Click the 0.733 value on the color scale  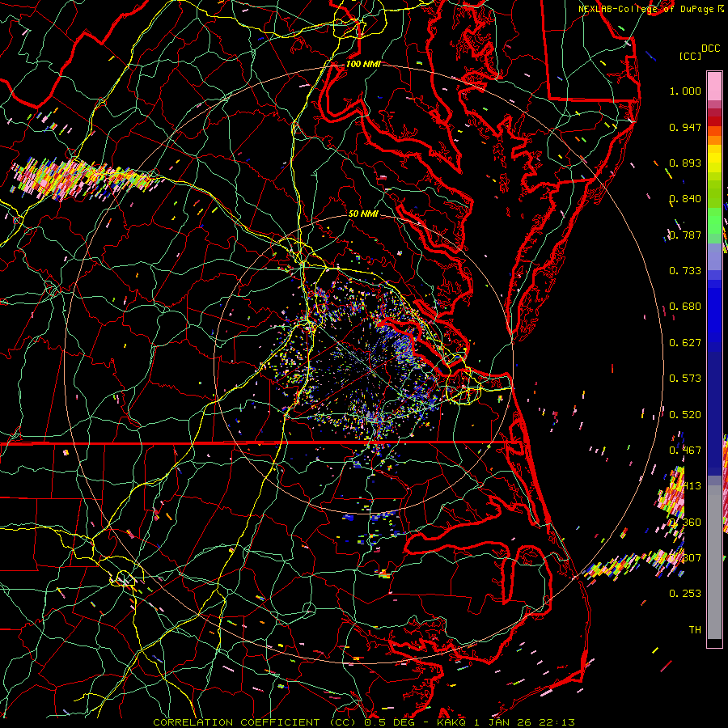pyautogui.click(x=685, y=271)
